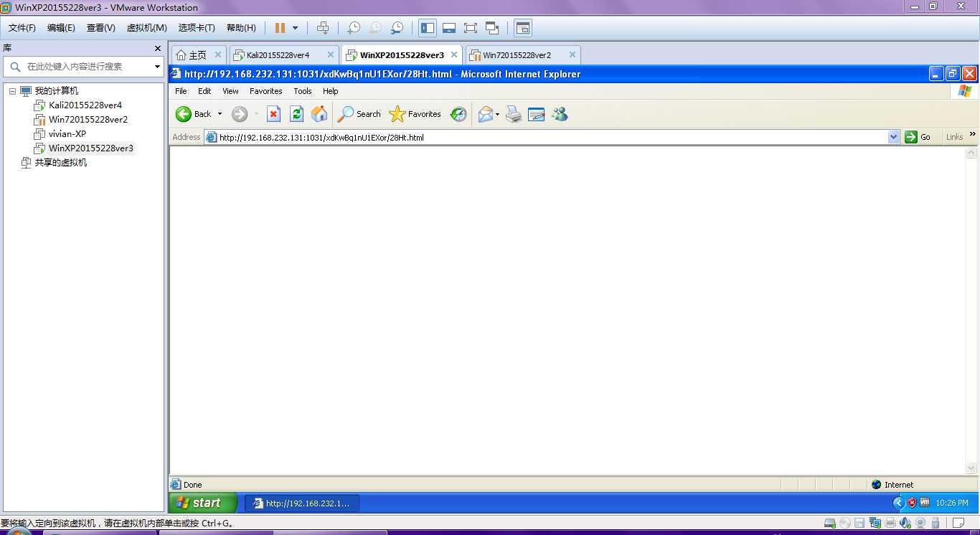
Task: Open the 查看(V) menu
Action: (x=101, y=28)
